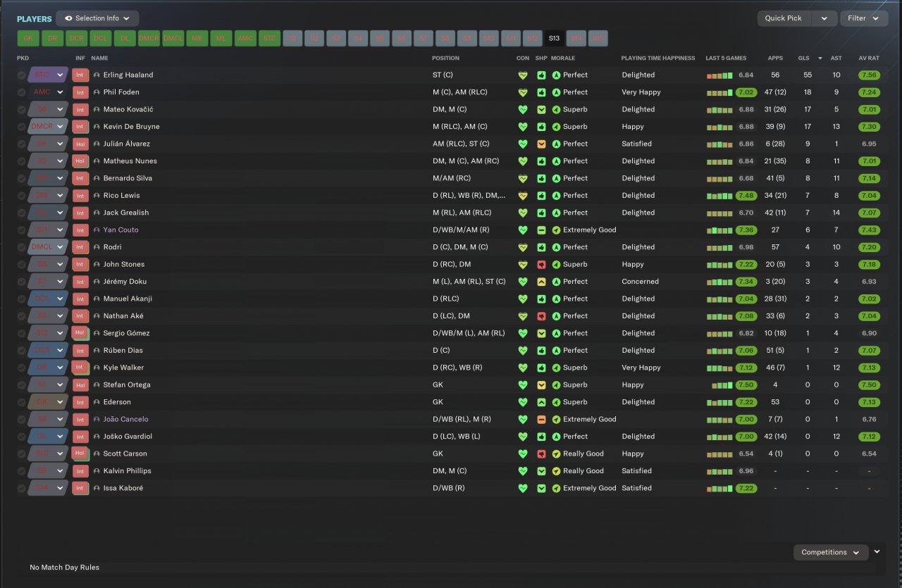Open De Bruyne's DMCR picked position dropdown
The image size is (902, 588).
[48, 127]
